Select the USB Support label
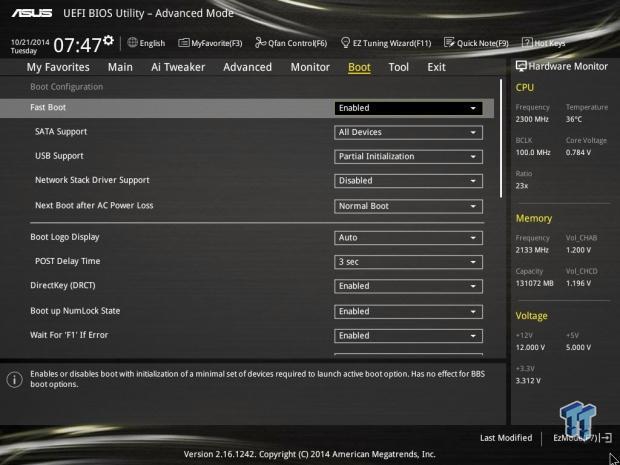This screenshot has width=620, height=465. coord(59,156)
